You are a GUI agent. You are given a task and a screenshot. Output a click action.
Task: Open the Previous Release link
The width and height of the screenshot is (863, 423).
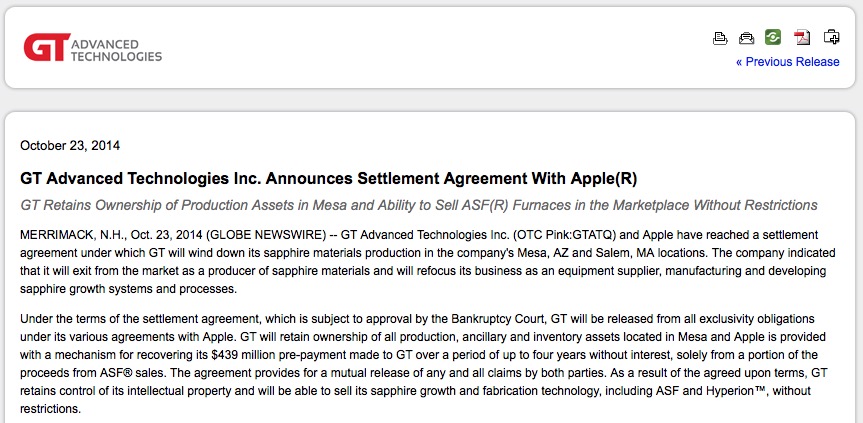tap(788, 62)
